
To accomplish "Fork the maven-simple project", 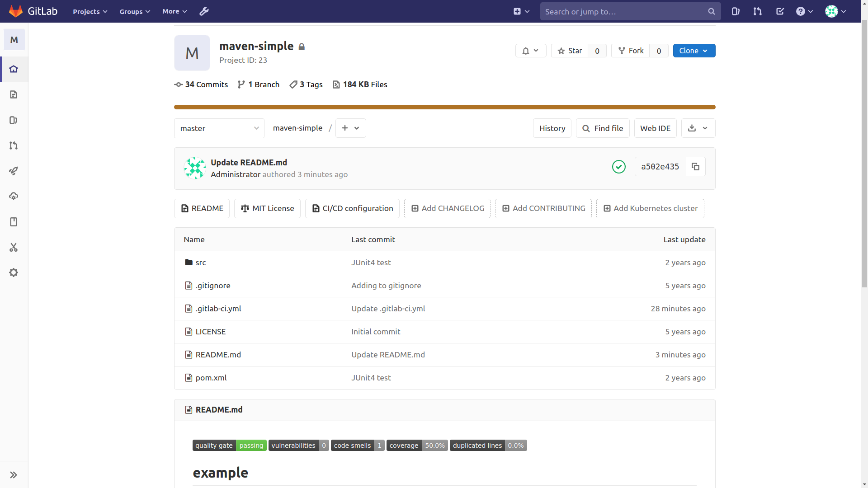I will [630, 51].
